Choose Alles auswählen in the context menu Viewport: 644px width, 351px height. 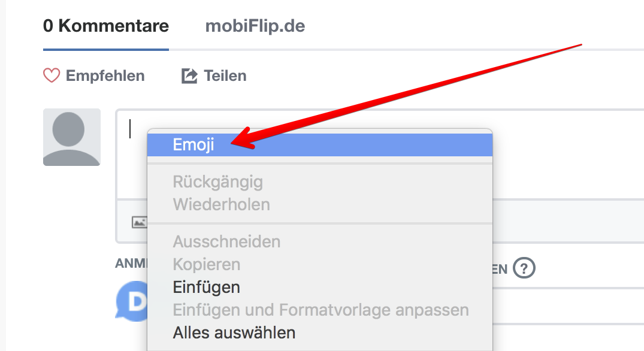tap(234, 332)
